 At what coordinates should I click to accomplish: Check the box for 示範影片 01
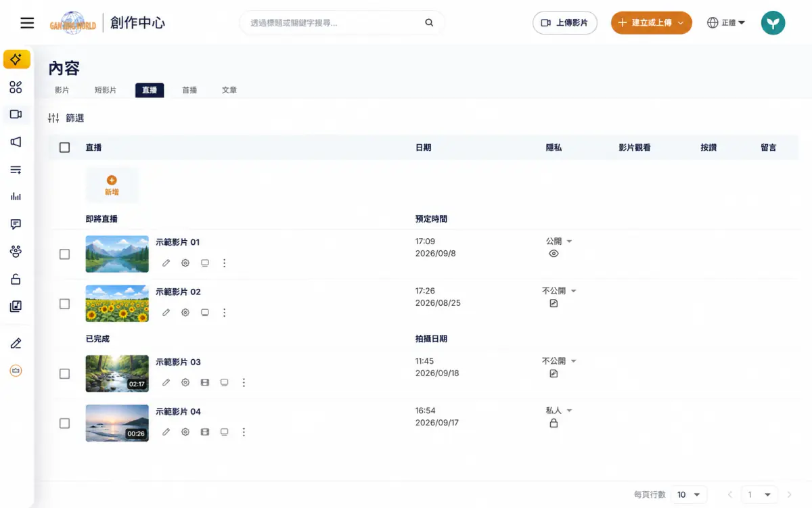point(65,254)
